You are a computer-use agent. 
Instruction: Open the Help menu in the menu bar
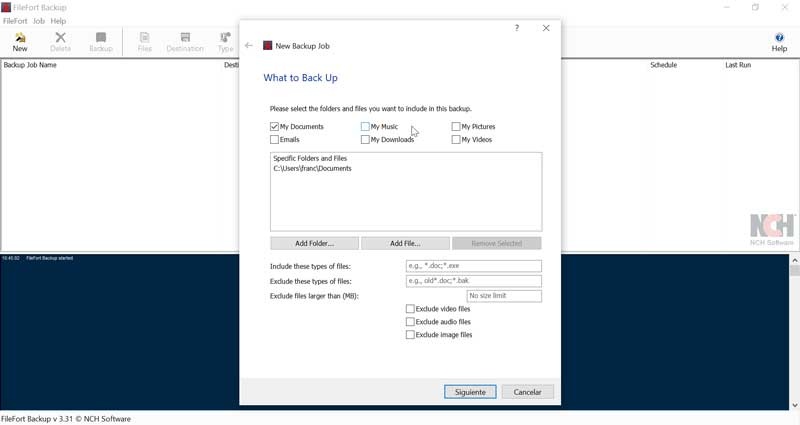58,21
